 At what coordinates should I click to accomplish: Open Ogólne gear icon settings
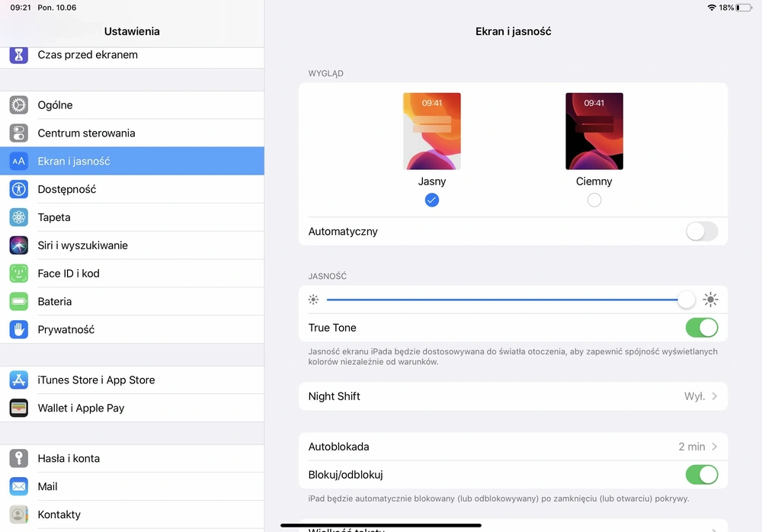click(x=18, y=105)
